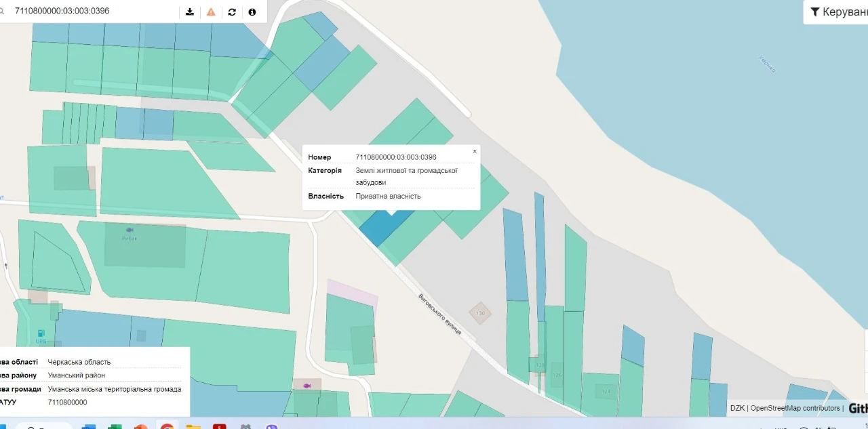The image size is (868, 429).
Task: Click the Виговського вулиця street label
Action: [x=439, y=313]
